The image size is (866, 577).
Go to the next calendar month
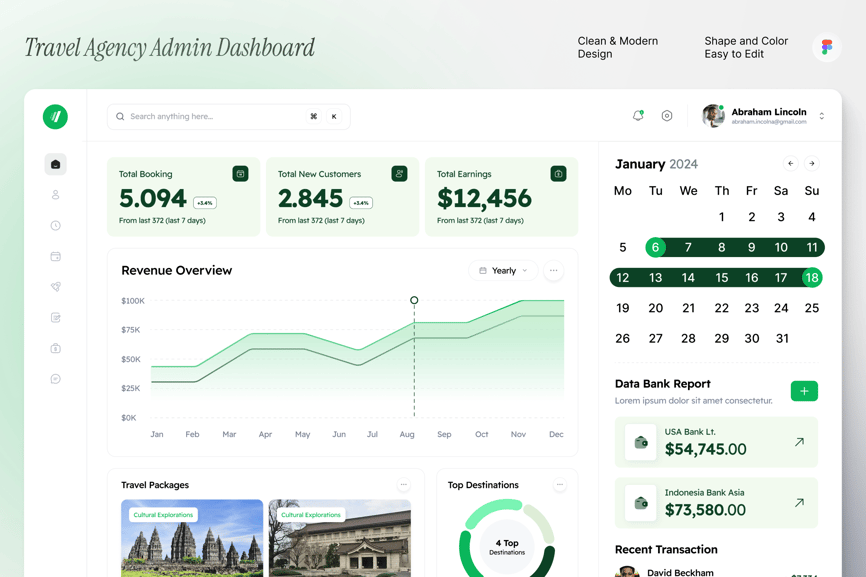[x=812, y=164]
